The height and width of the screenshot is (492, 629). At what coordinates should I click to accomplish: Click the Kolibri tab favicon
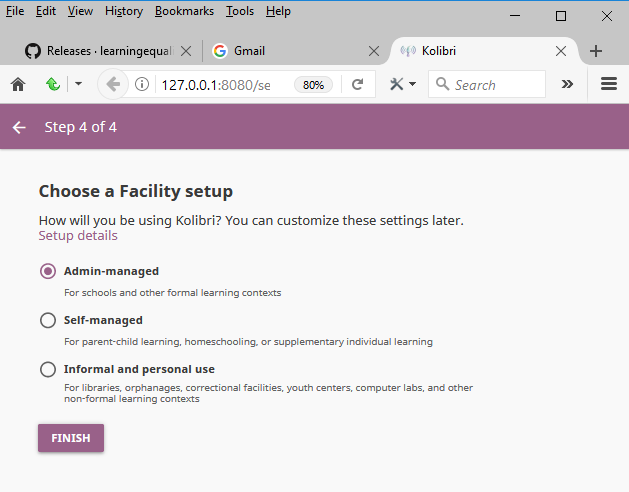408,51
